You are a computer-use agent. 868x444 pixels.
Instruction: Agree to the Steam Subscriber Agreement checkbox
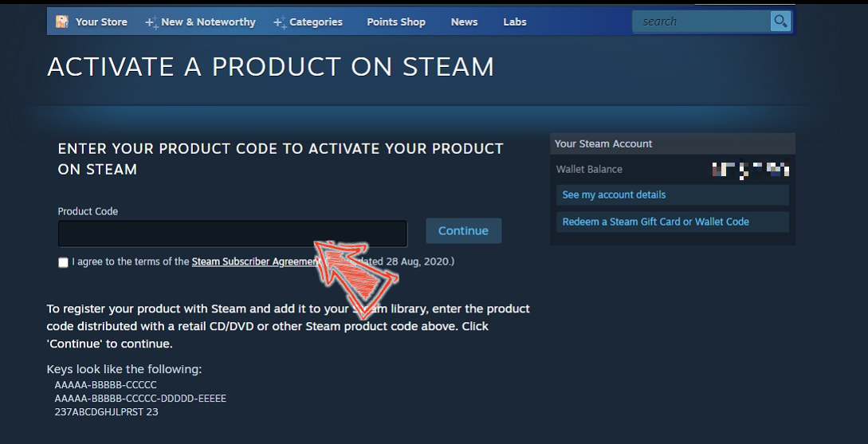tap(63, 262)
